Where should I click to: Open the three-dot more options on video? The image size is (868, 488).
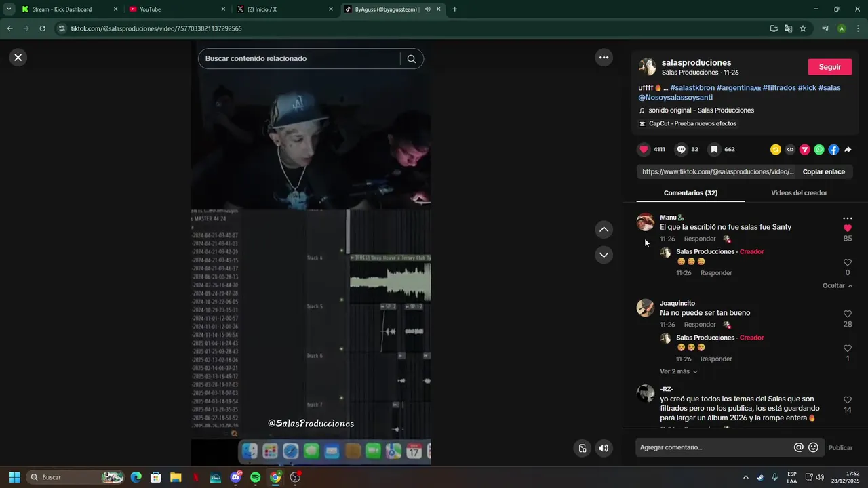604,58
